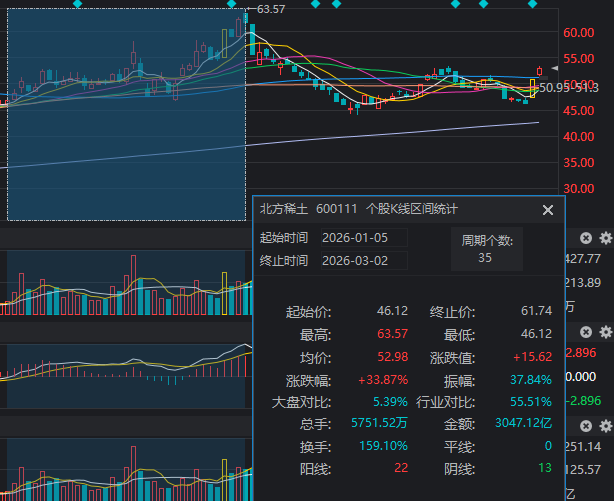Close the 个股K线区间统计 dialog
The image size is (614, 501).
pos(547,210)
